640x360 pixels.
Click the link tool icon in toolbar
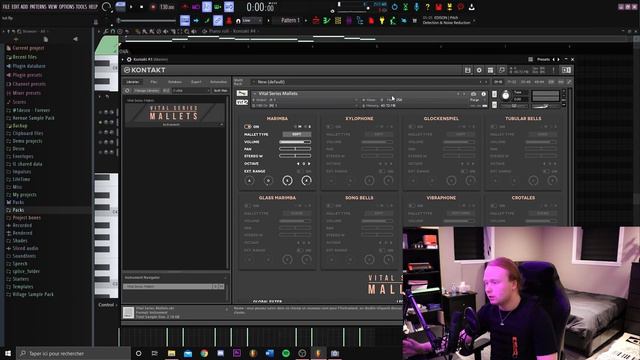click(218, 20)
